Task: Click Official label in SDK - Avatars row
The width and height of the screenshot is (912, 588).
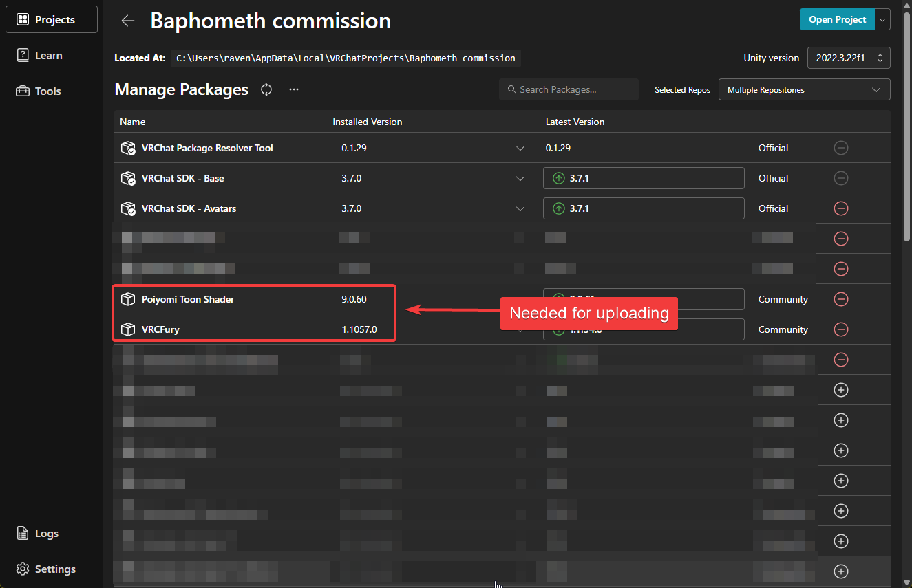Action: point(774,208)
